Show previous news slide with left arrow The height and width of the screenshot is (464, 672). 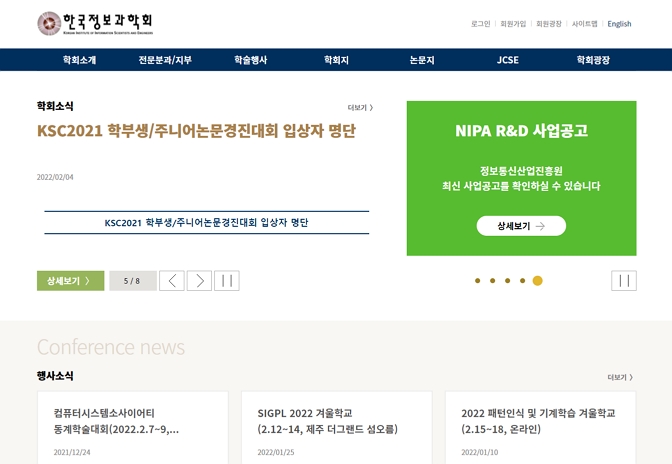point(172,281)
